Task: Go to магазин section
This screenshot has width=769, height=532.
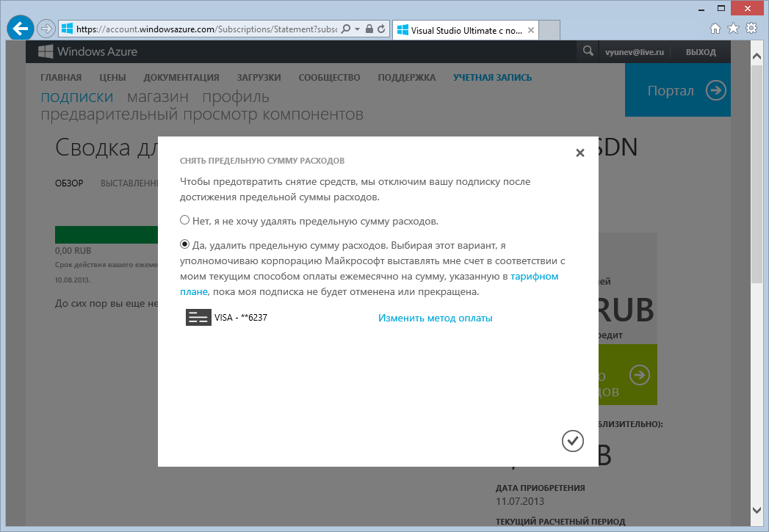Action: click(158, 97)
